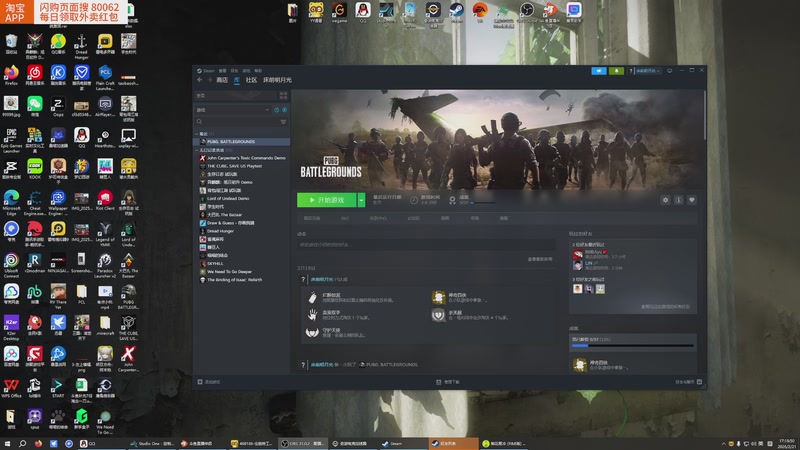Select John Carpenter's Toxic Commando Demo
This screenshot has width=800, height=450.
[x=242, y=158]
